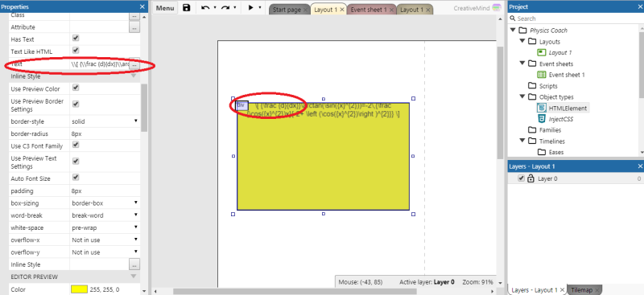Click the Redo arrow icon
Image resolution: width=644 pixels, height=295 pixels.
point(225,8)
